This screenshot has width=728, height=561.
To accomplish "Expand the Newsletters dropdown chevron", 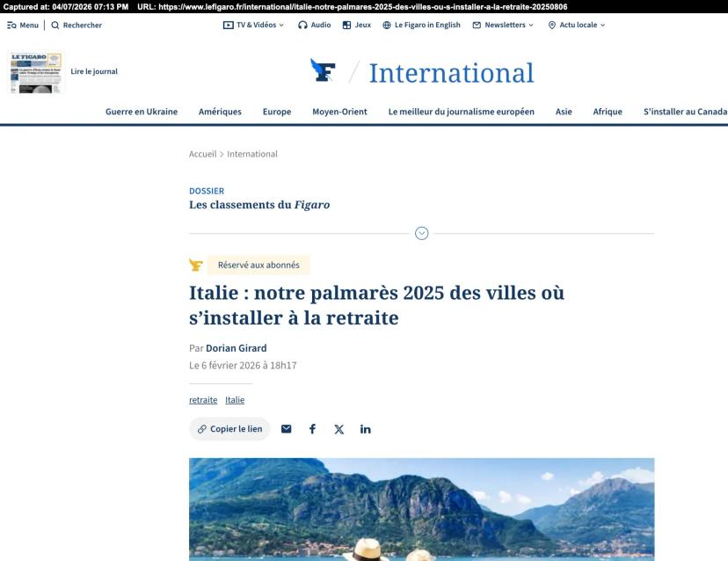I will [531, 25].
